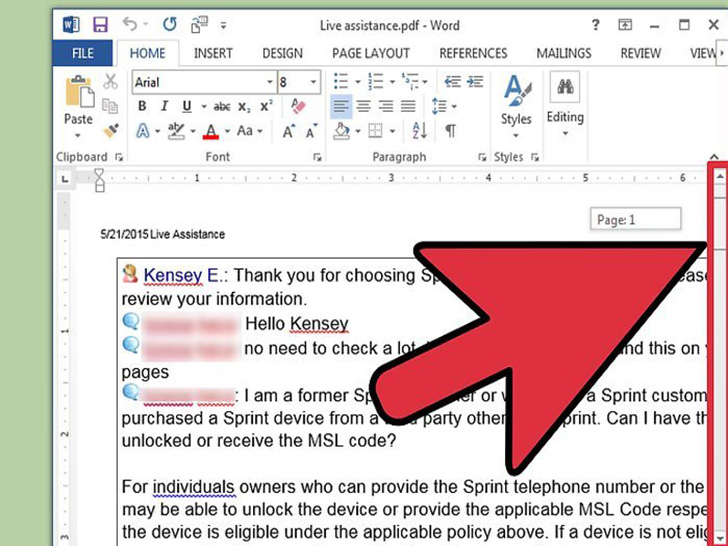This screenshot has height=546, width=728.
Task: Switch to INSERT tab
Action: pos(213,53)
